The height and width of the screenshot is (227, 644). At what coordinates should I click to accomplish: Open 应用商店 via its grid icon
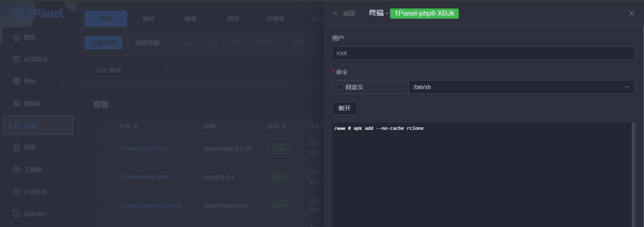(x=17, y=59)
